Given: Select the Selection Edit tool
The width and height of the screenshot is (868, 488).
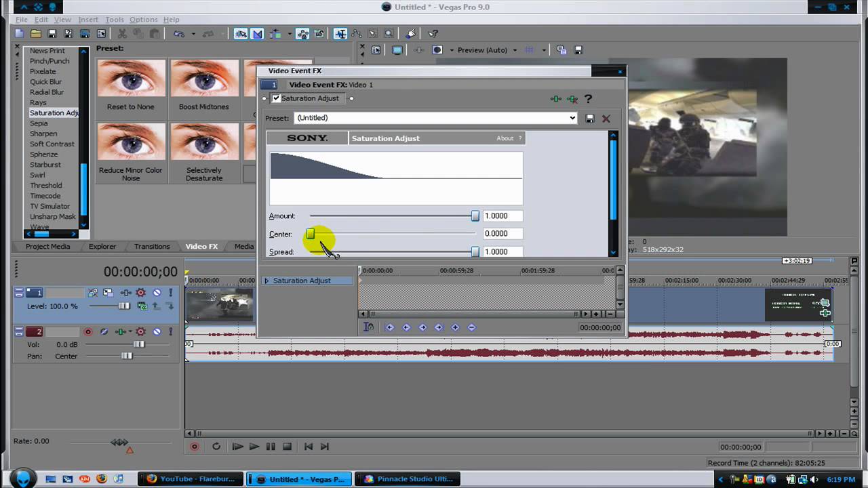Looking at the screenshot, I should (x=372, y=33).
